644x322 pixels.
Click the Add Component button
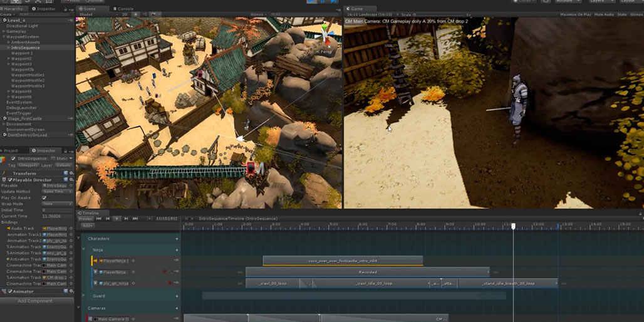click(x=36, y=301)
